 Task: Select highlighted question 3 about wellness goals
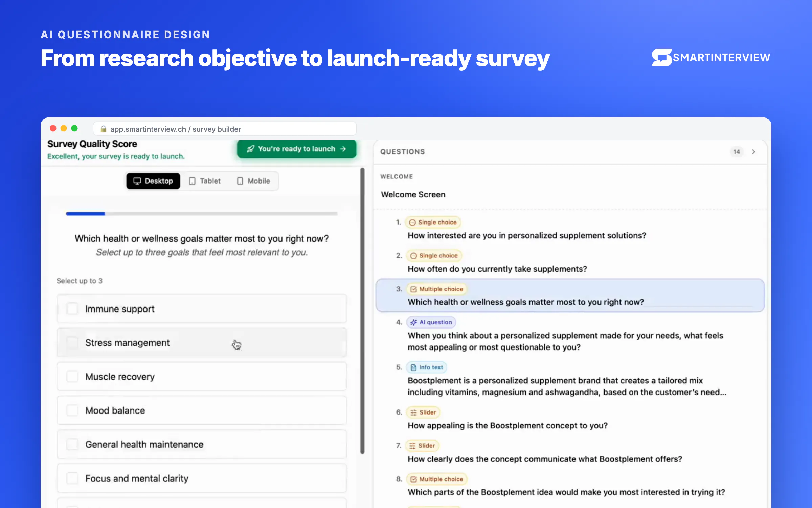pos(570,295)
